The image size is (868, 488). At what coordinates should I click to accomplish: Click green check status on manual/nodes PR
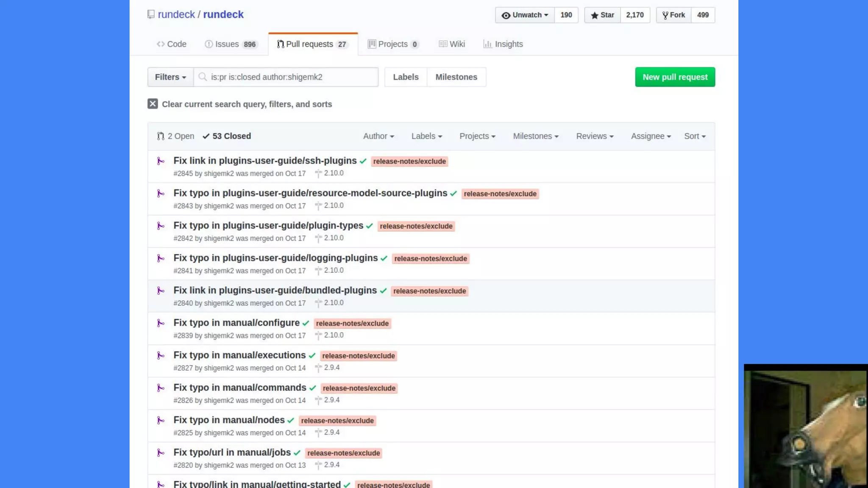(291, 421)
